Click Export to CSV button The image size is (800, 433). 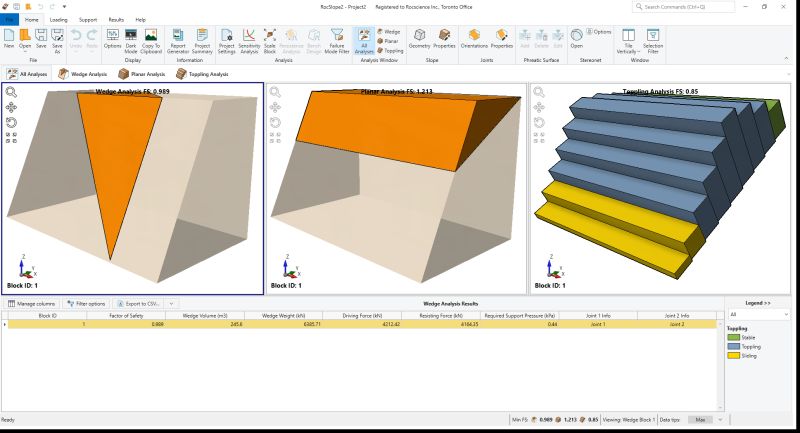[x=139, y=303]
